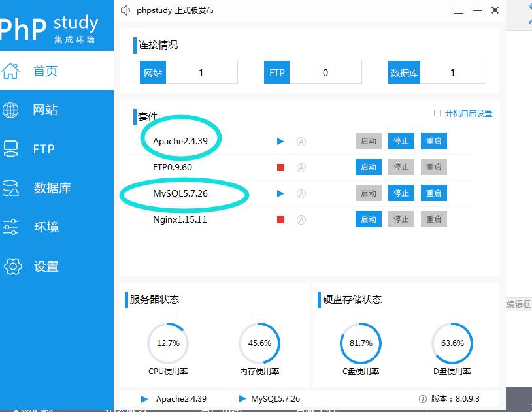Start the FTP0.9.60 service
Screen dimensions: 532x412
369,167
